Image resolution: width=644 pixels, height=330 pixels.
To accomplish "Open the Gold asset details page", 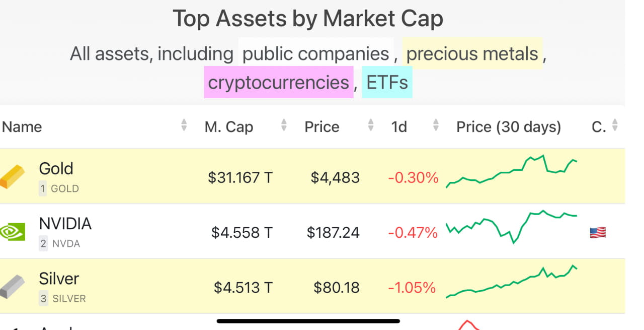I will (56, 168).
